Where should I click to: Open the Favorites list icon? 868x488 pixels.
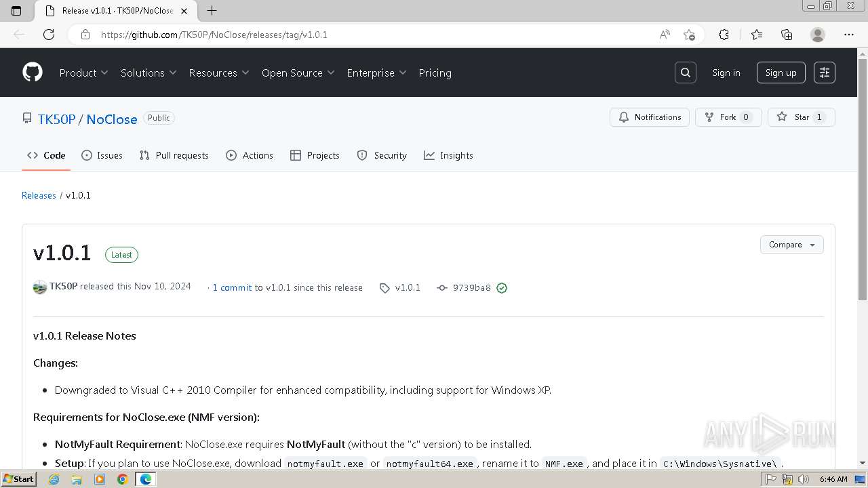[757, 35]
